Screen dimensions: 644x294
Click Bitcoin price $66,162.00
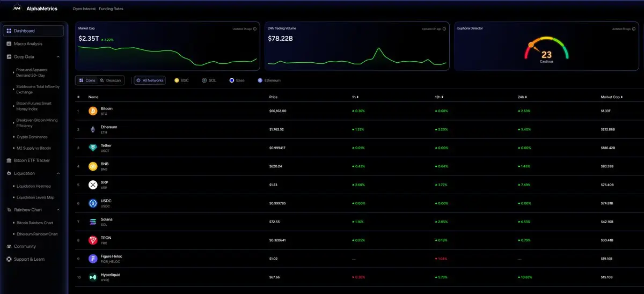click(278, 111)
